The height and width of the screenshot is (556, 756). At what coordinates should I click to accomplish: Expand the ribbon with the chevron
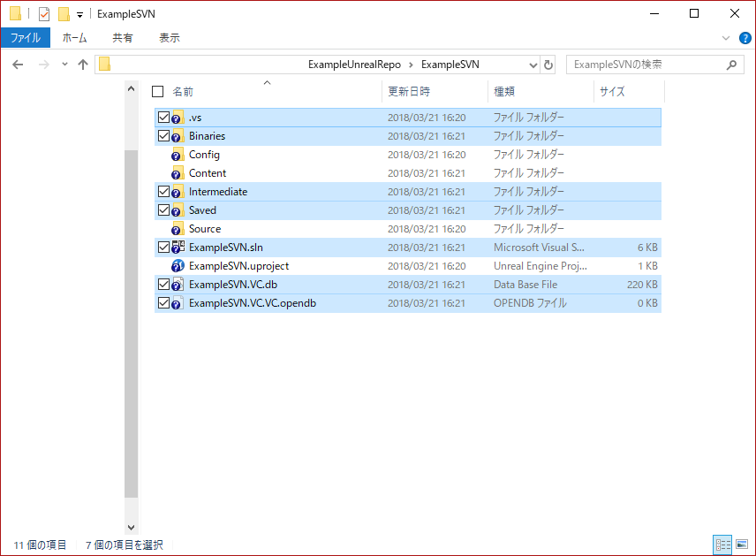click(x=726, y=38)
